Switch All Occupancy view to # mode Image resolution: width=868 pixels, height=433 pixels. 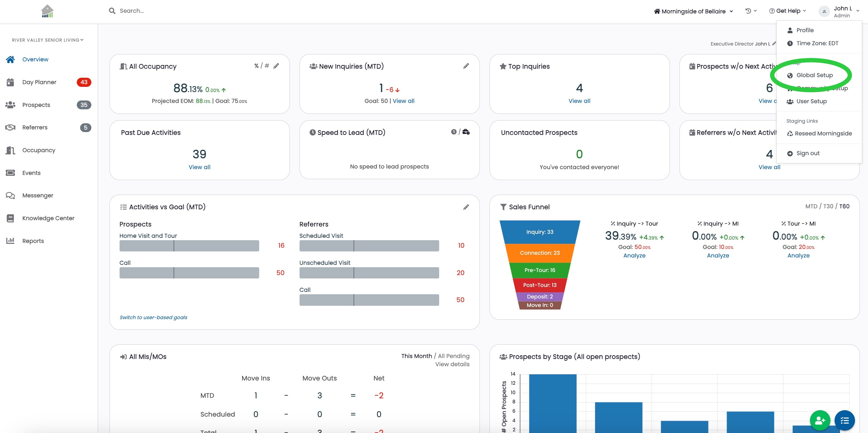[266, 66]
